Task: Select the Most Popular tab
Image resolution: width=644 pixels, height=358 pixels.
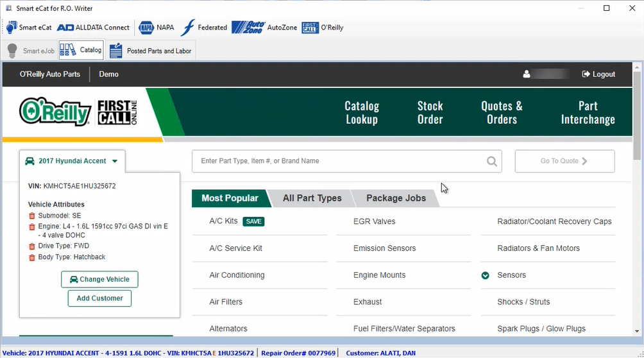Action: (230, 198)
